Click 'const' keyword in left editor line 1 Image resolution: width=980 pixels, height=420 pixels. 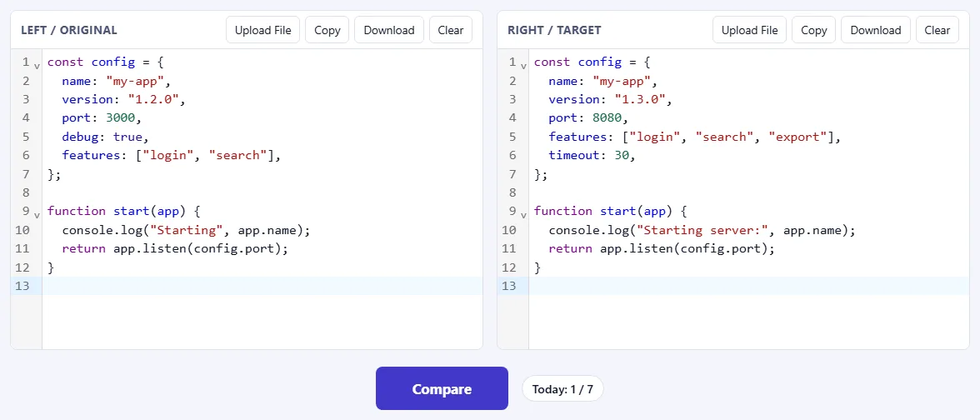66,62
